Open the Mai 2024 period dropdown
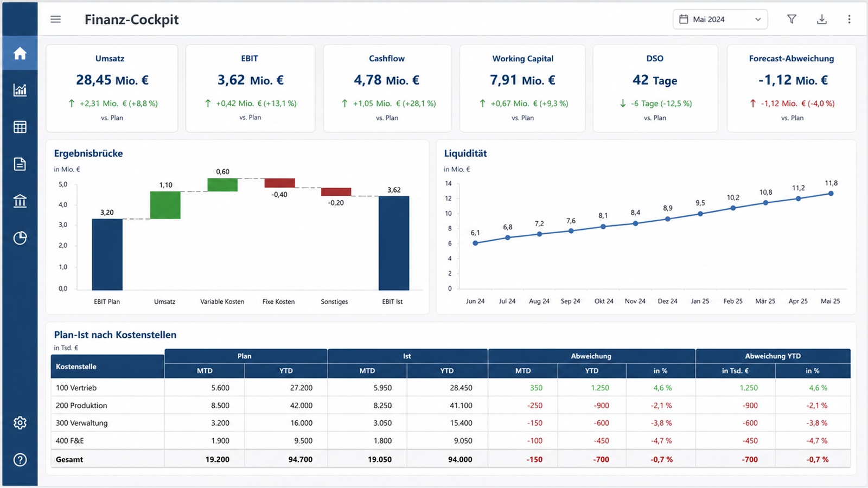The width and height of the screenshot is (868, 488). [x=720, y=20]
